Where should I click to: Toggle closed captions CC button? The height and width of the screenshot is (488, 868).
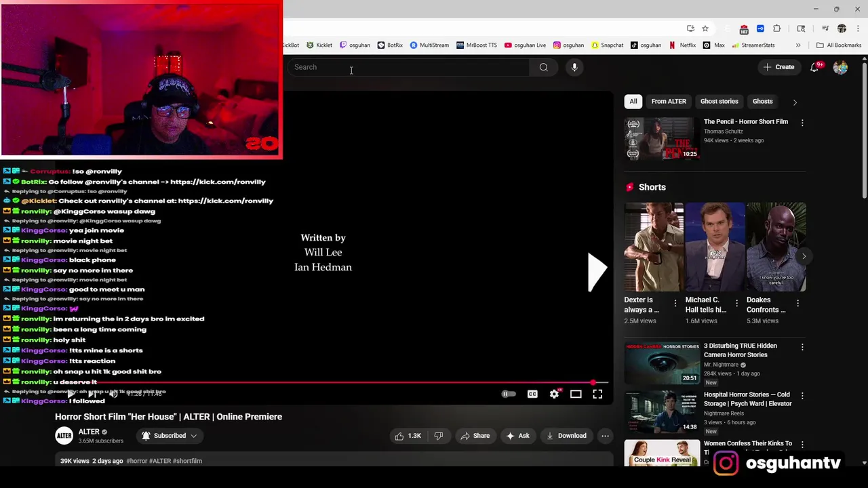(532, 394)
